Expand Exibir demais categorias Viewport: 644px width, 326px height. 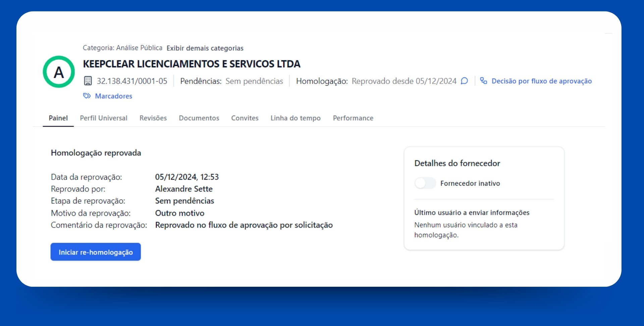(x=205, y=48)
